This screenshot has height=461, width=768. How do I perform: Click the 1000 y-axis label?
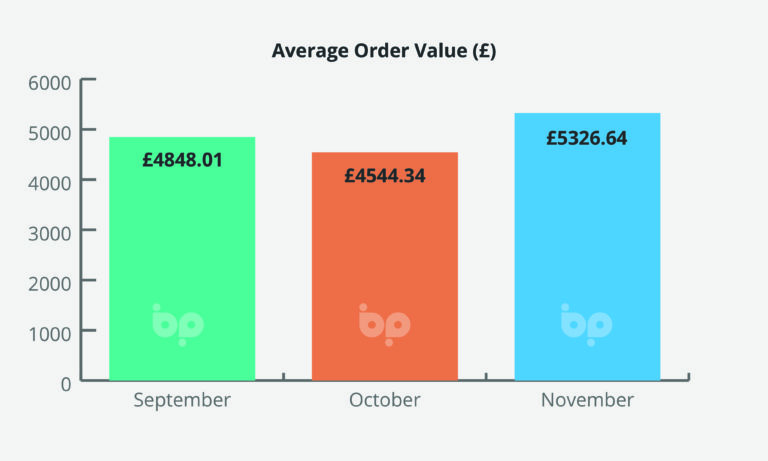(x=48, y=331)
